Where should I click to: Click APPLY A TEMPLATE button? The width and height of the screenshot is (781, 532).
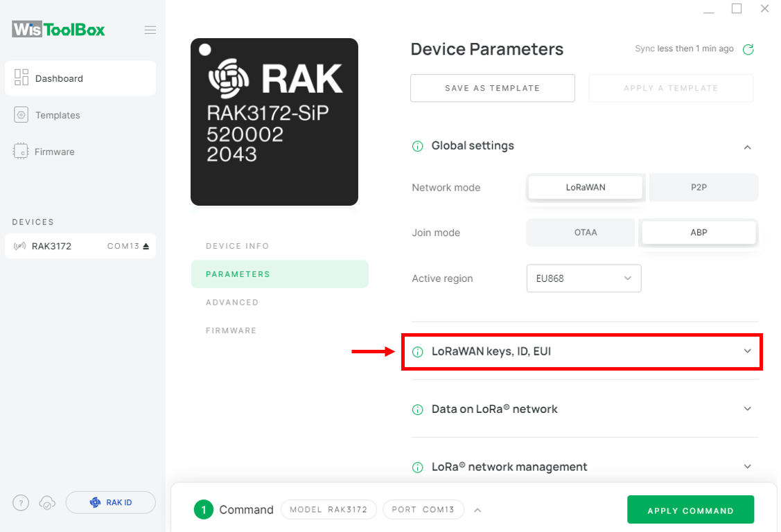(671, 88)
